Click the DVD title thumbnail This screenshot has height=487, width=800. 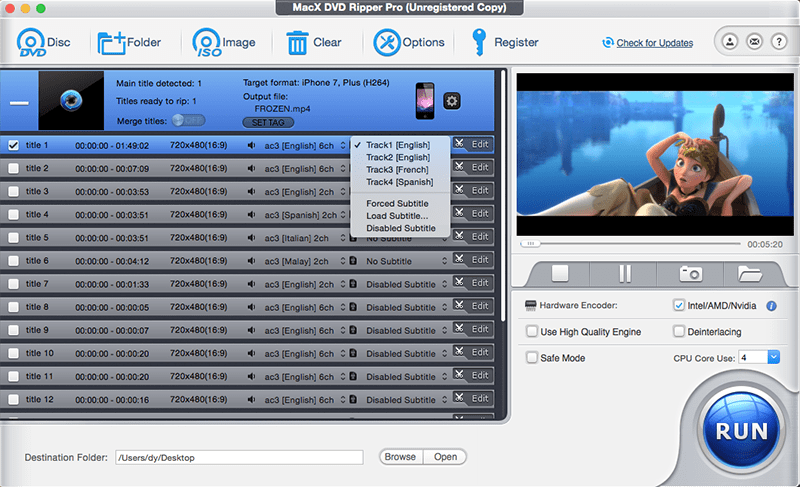(71, 100)
